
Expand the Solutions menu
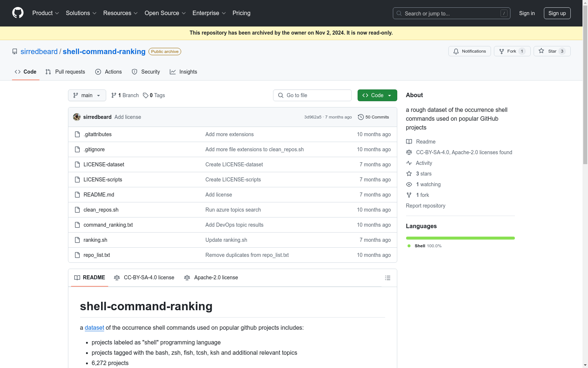(81, 13)
